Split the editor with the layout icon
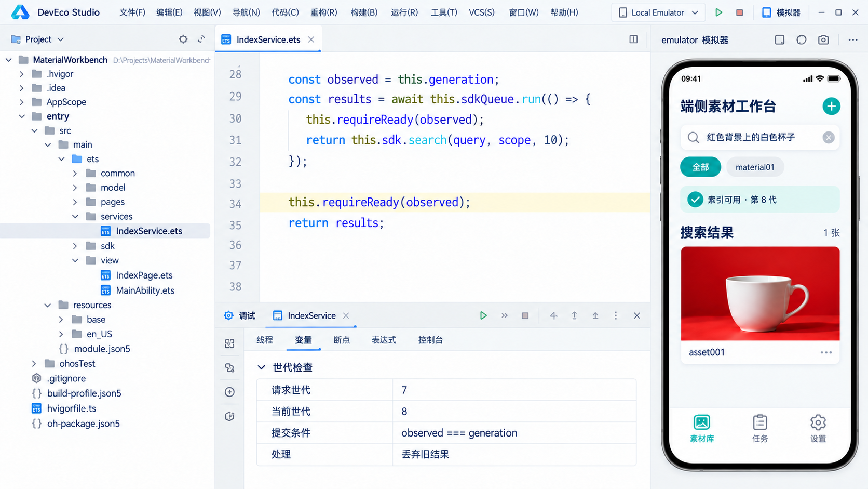Viewport: 868px width, 489px height. (633, 39)
